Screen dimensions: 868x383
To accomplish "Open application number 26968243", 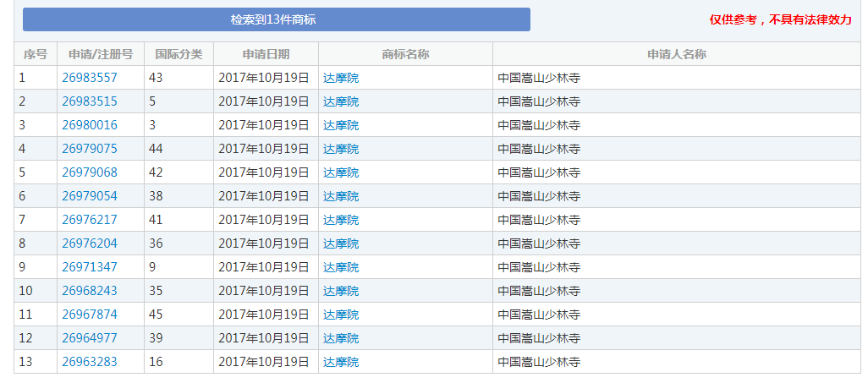I will pyautogui.click(x=90, y=291).
